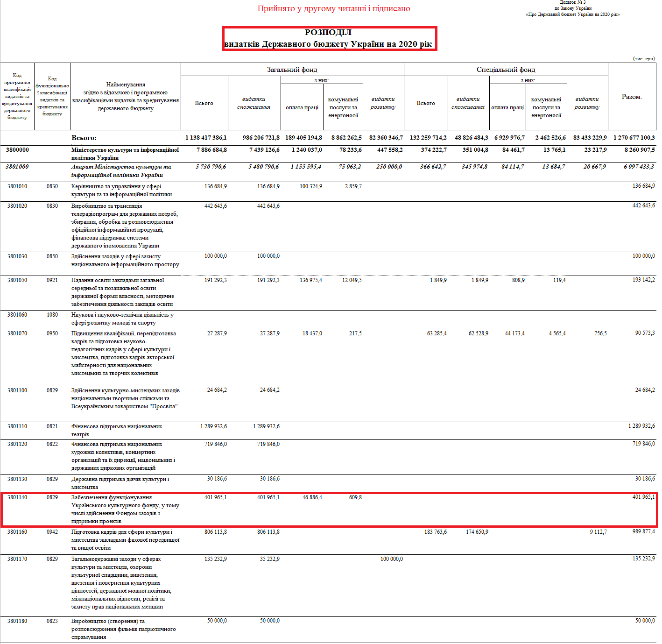Select code 3801180

[x=17, y=621]
